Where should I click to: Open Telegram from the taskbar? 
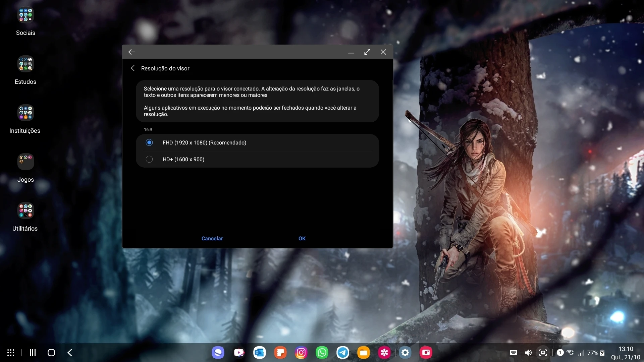pos(343,353)
